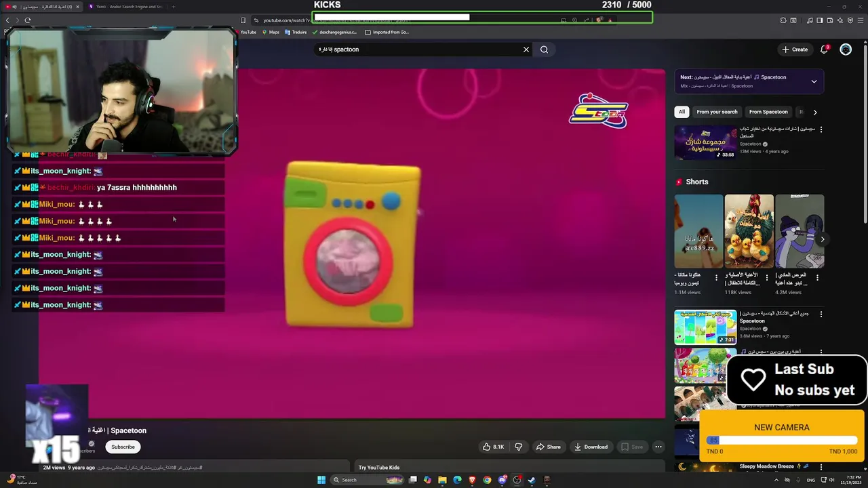Screen dimensions: 868x488
Task: Like the video with 8.1K likes
Action: coord(493,447)
